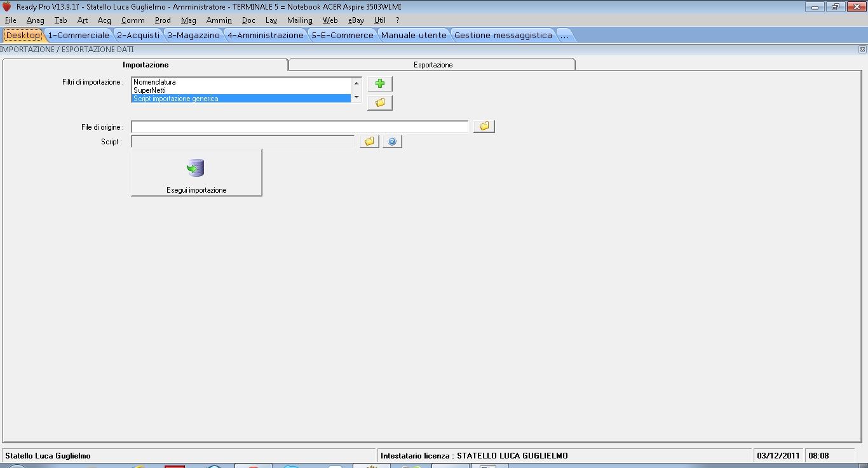Select the Importazione tab

[146, 65]
